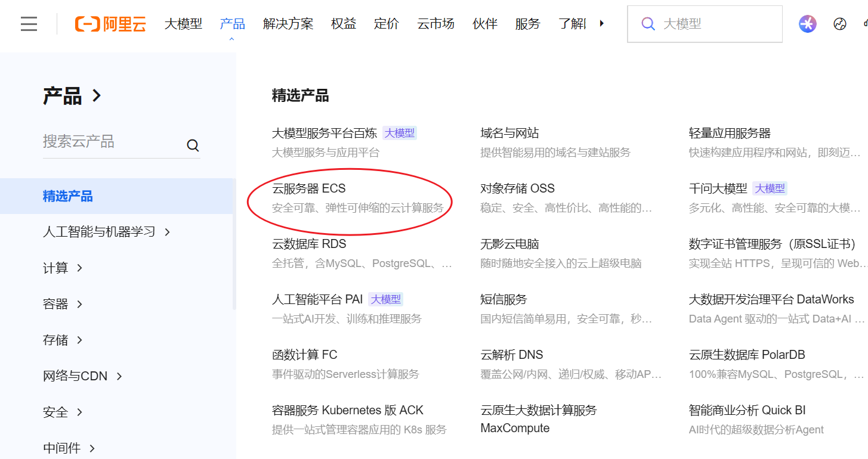Screen dimensions: 868x459
Task: Open 短信服务 product link
Action: click(x=503, y=299)
